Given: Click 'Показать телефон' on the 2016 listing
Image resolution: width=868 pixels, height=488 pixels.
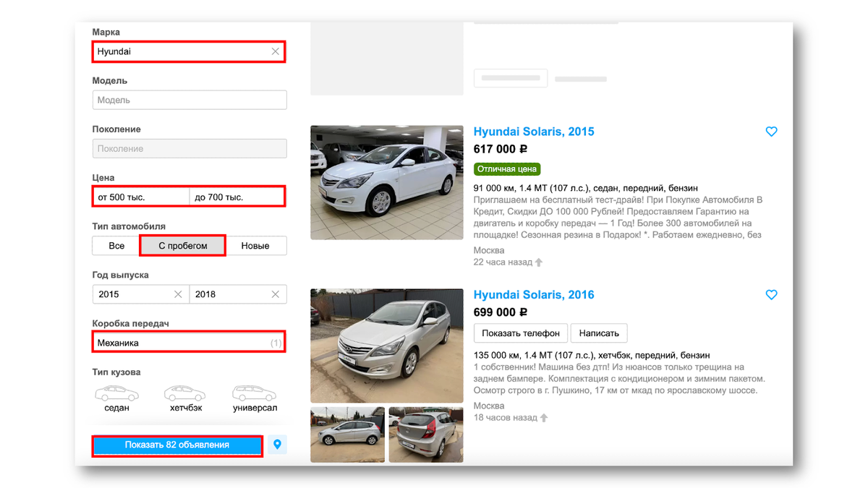Looking at the screenshot, I should pyautogui.click(x=521, y=333).
